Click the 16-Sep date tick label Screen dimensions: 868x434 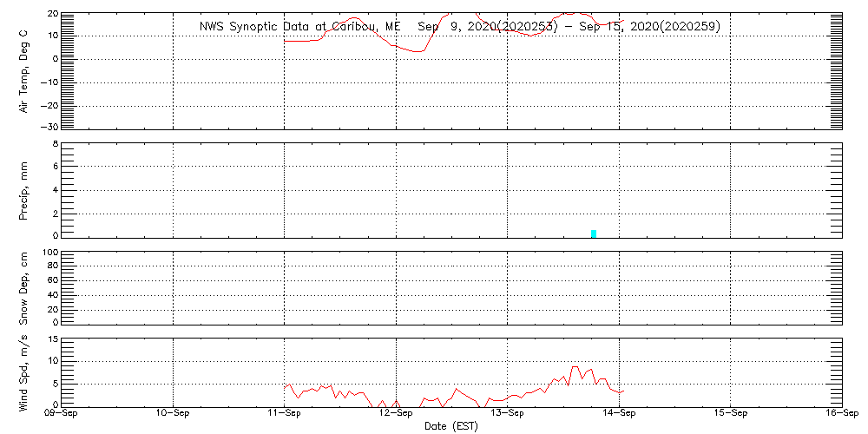click(840, 414)
